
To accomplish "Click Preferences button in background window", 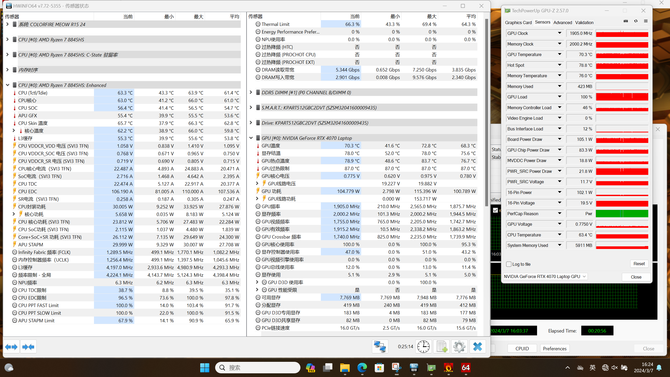I will (554, 349).
